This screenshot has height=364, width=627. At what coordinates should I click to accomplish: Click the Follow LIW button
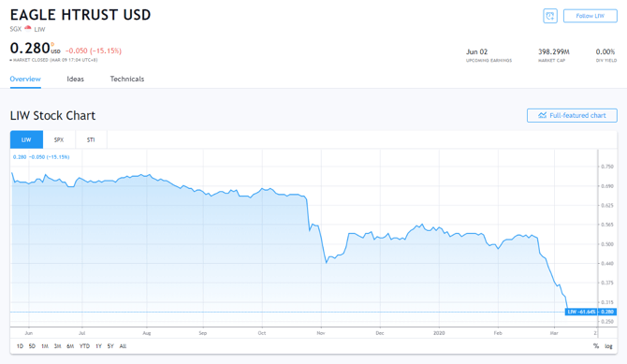(591, 16)
